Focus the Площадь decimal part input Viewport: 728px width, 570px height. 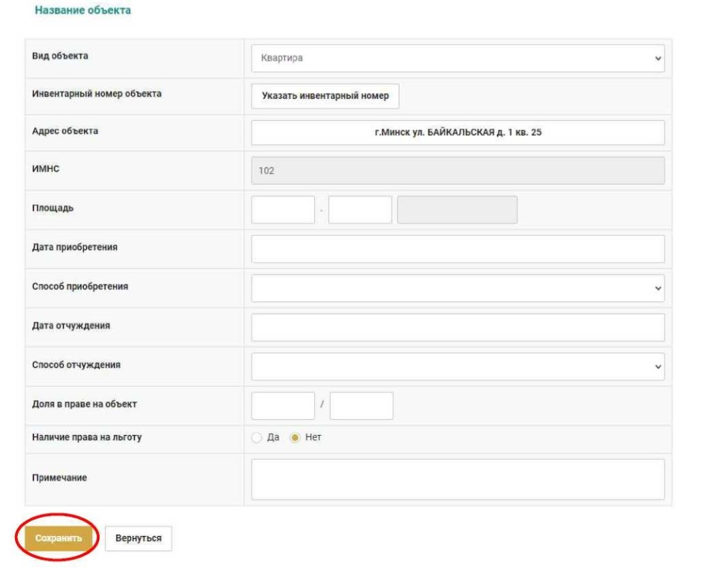(x=360, y=210)
